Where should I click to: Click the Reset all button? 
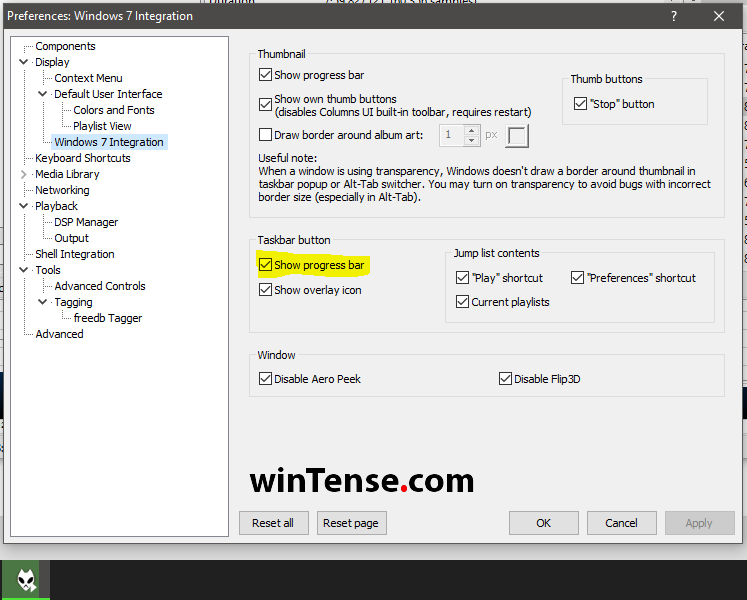point(273,523)
